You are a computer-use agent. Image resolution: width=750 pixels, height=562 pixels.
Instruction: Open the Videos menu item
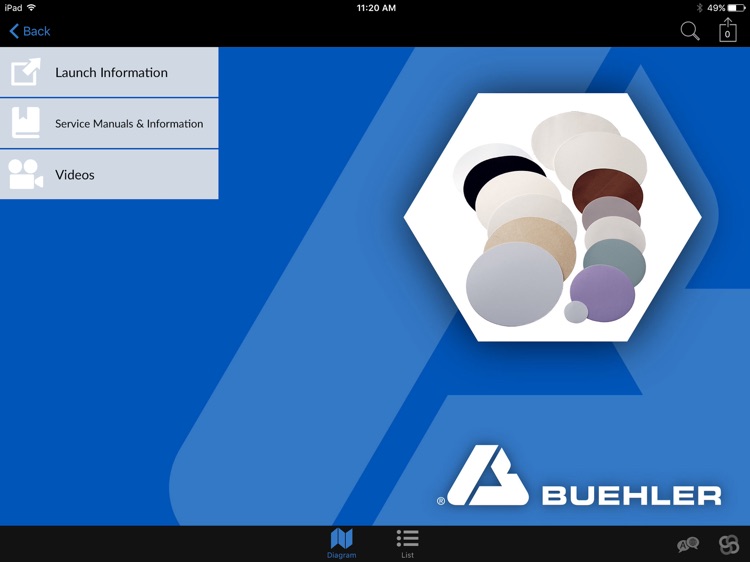109,175
